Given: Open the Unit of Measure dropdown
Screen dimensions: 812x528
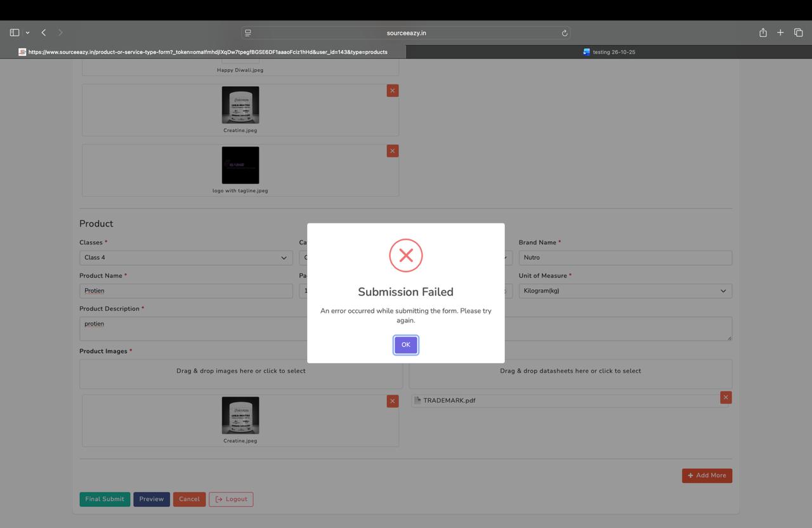Looking at the screenshot, I should pyautogui.click(x=625, y=291).
